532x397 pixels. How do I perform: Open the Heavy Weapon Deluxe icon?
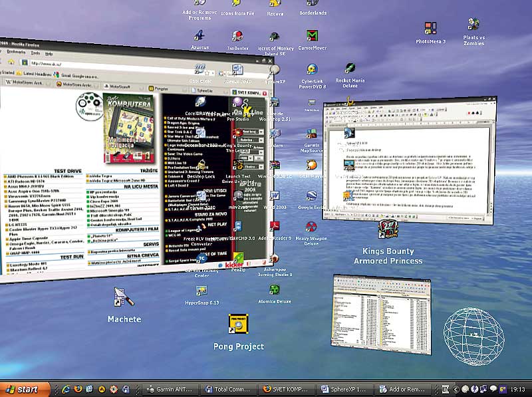[x=311, y=227]
